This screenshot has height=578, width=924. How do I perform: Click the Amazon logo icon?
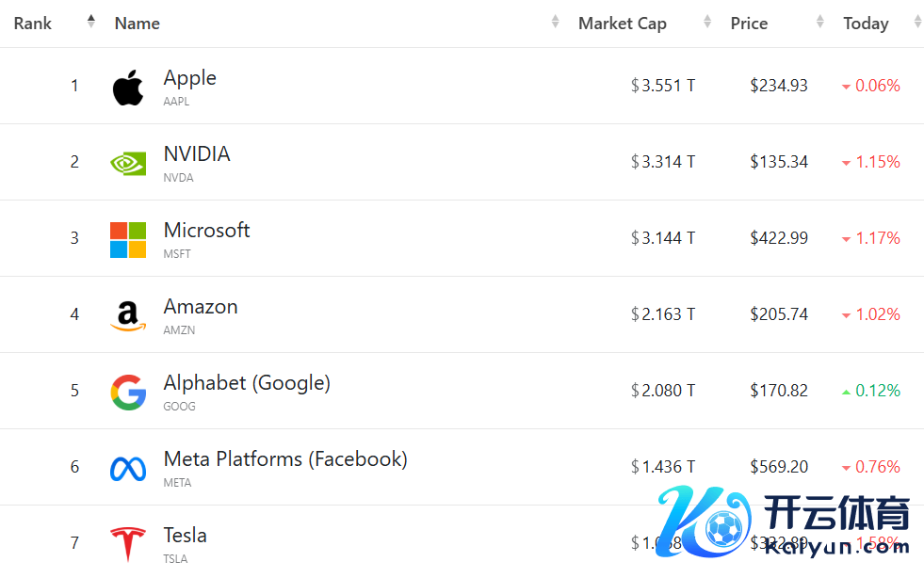pos(128,316)
